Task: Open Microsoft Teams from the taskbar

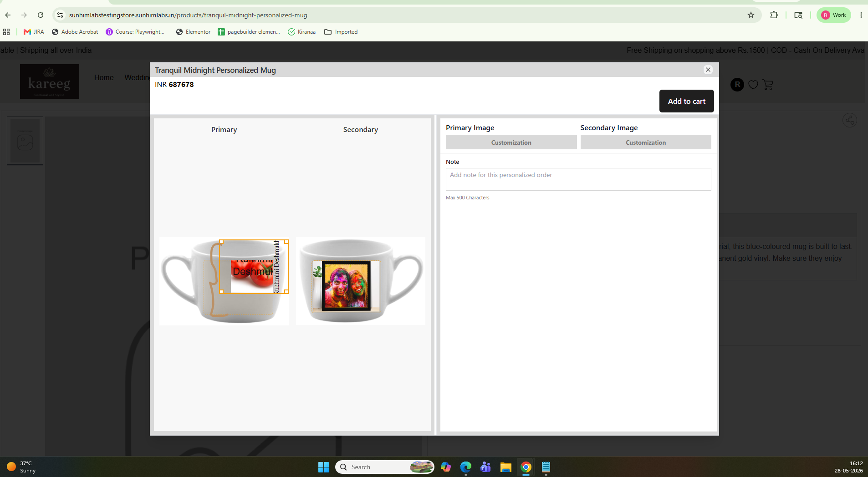Action: 485,467
